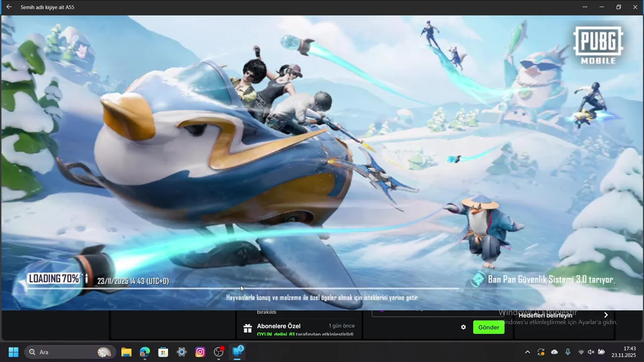Click the battery tray icon

pyautogui.click(x=601, y=352)
